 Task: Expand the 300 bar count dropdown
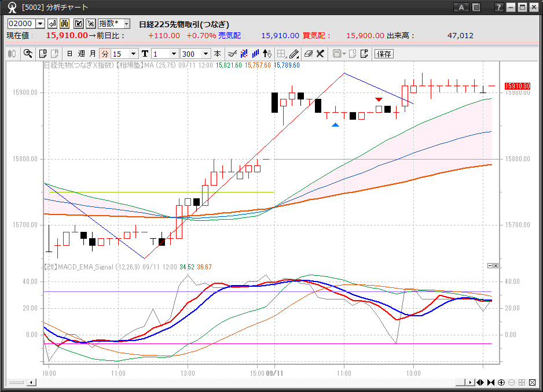tap(206, 54)
